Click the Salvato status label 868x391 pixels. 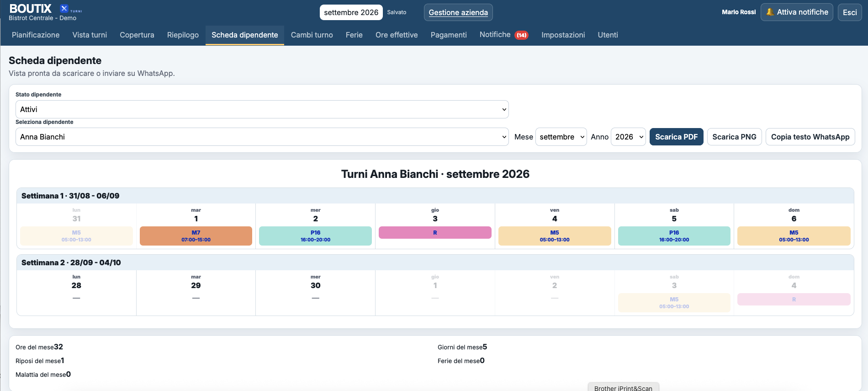tap(397, 12)
